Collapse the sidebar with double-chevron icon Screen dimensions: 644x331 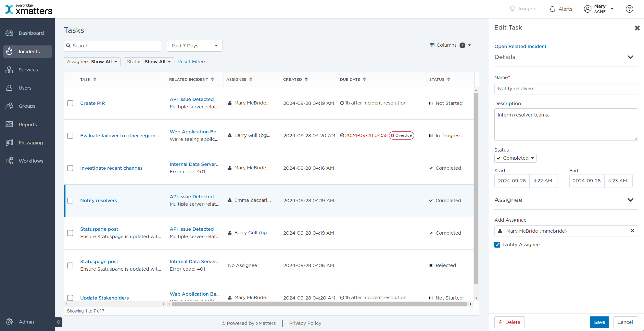pos(59,322)
